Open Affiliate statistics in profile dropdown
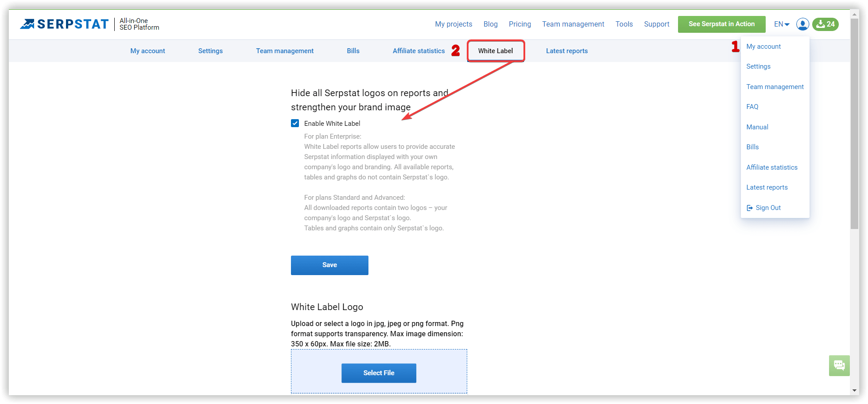Viewport: 868px width, 404px height. pos(772,167)
